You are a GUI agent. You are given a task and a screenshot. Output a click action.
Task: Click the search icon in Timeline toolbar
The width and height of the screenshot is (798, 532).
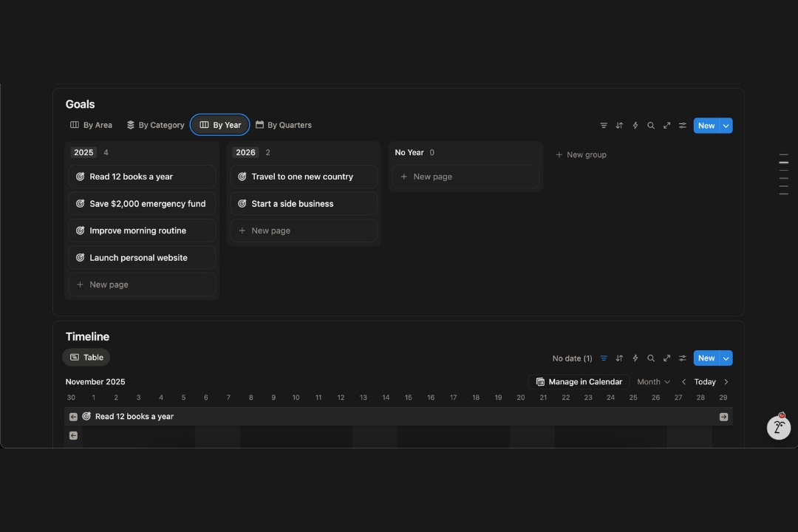pos(651,358)
